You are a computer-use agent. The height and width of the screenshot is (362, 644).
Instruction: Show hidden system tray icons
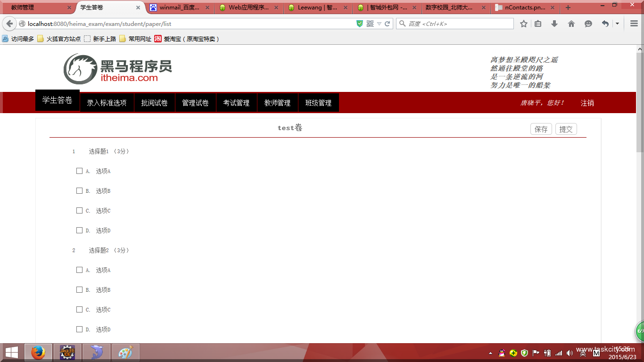(x=490, y=353)
